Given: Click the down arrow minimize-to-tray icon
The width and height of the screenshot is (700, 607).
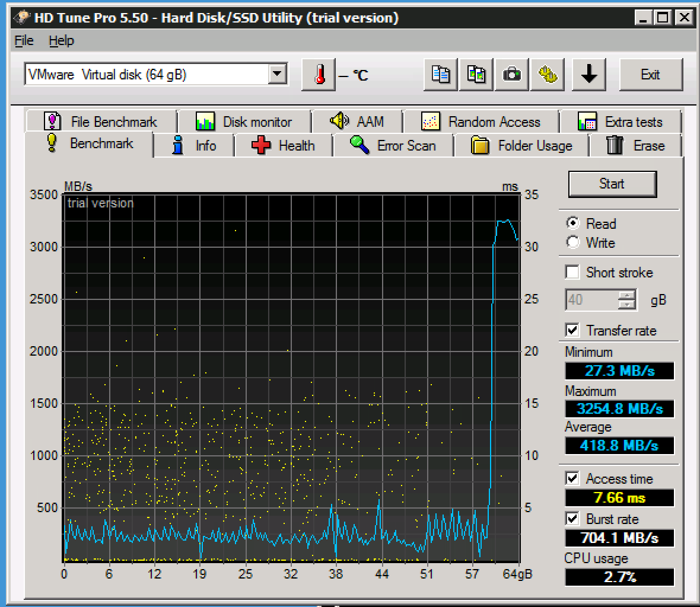Looking at the screenshot, I should click(x=588, y=75).
